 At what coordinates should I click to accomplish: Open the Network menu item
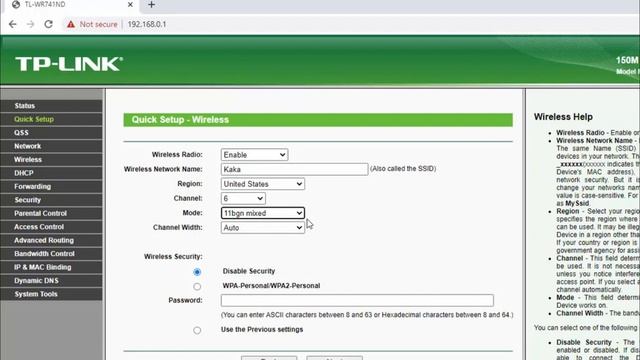[x=51, y=146]
